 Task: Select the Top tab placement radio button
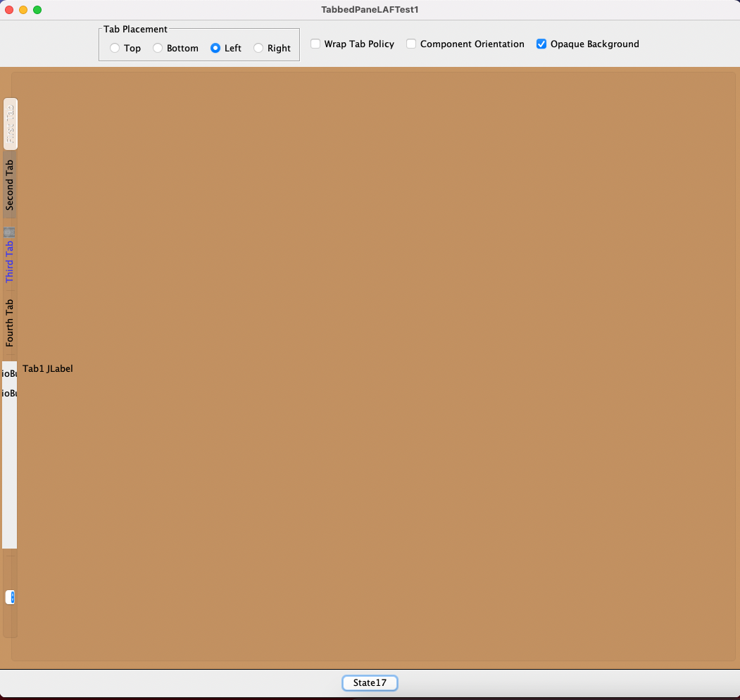(x=115, y=49)
